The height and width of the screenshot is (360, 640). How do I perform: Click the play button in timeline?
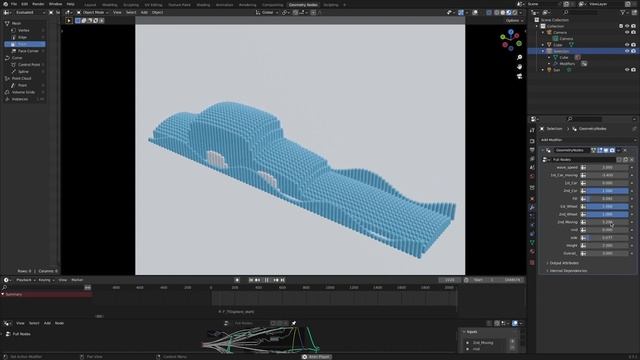tap(267, 280)
